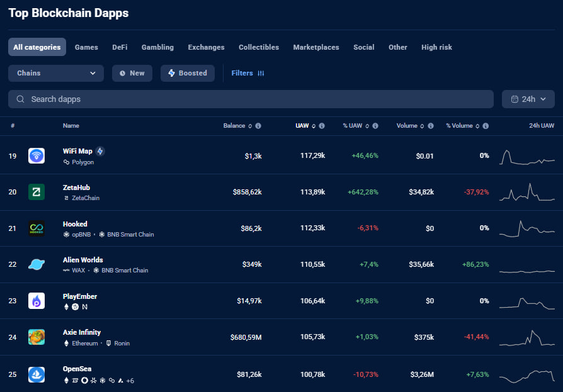
Task: Open the PlayEmber flame icon
Action: coord(37,301)
